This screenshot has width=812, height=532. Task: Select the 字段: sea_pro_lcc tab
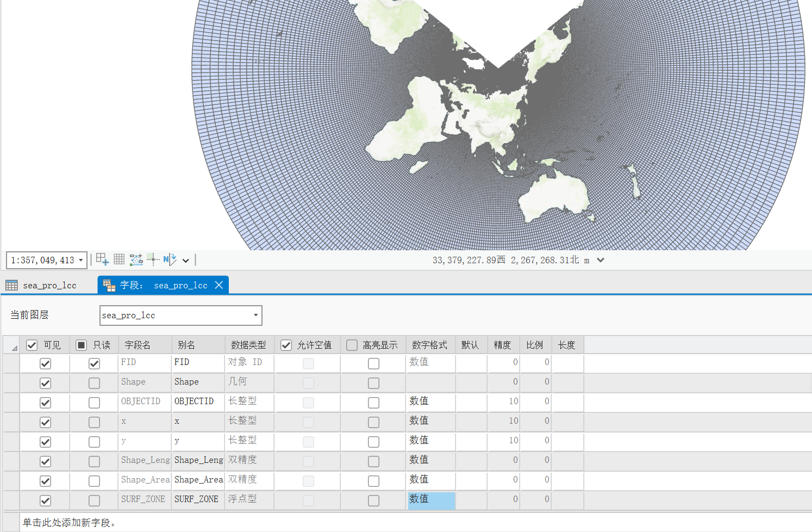(x=163, y=285)
